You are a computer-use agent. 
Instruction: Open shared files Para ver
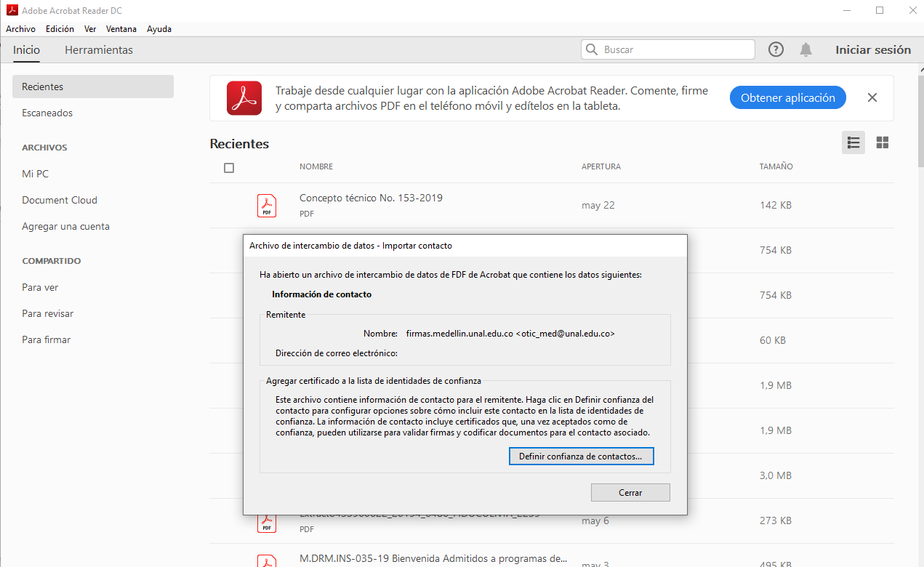pos(40,287)
